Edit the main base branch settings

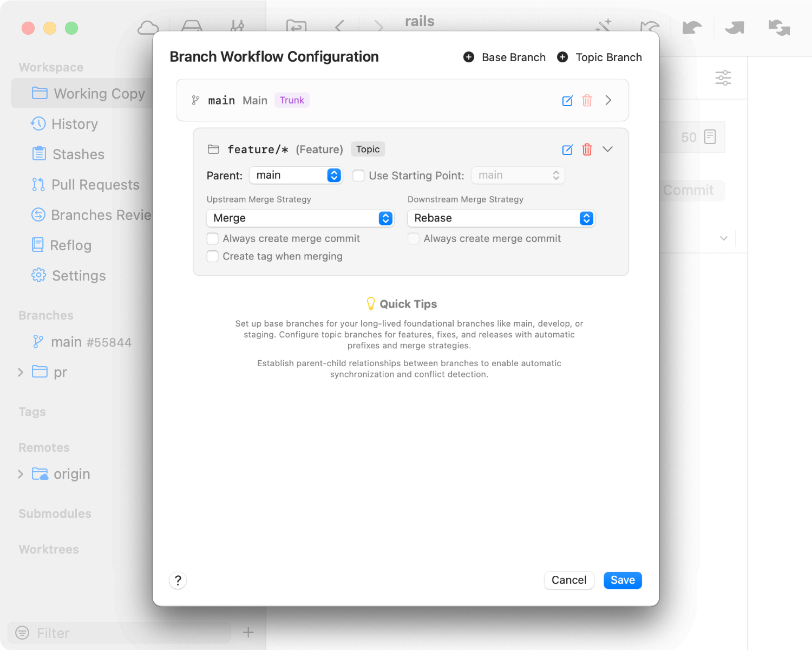click(567, 100)
